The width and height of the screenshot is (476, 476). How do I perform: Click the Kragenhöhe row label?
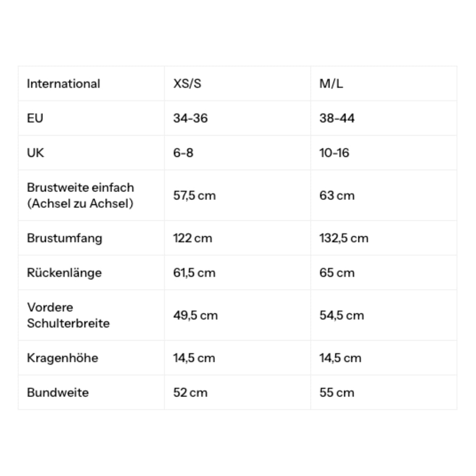[x=62, y=358]
